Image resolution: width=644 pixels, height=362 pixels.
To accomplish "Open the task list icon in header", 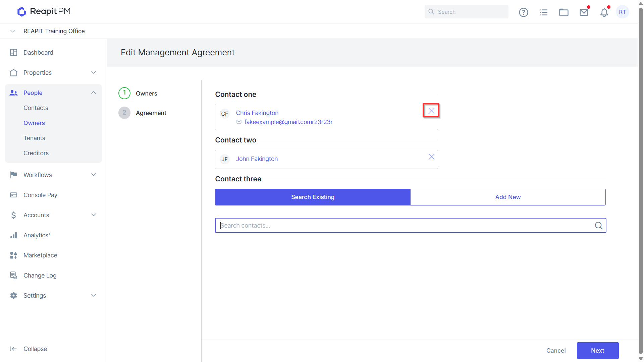I will (x=543, y=12).
